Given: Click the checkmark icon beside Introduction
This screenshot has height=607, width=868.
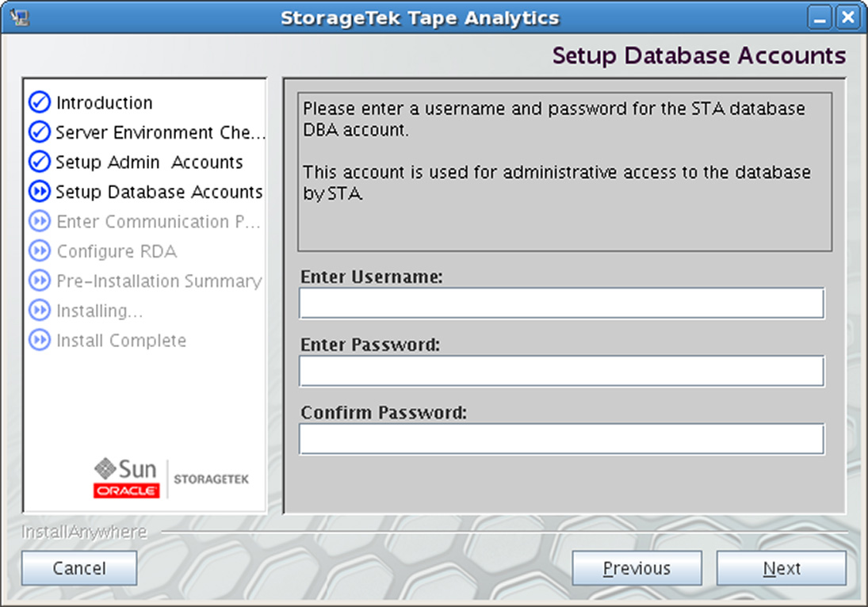Looking at the screenshot, I should pyautogui.click(x=40, y=102).
